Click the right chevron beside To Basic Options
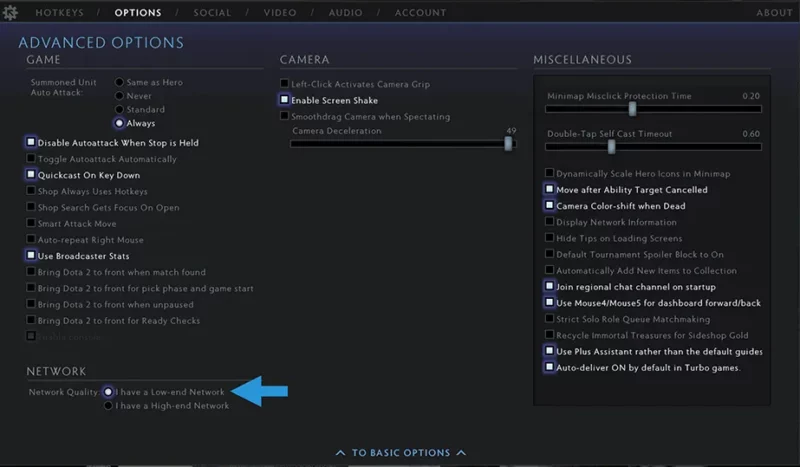 coord(461,453)
